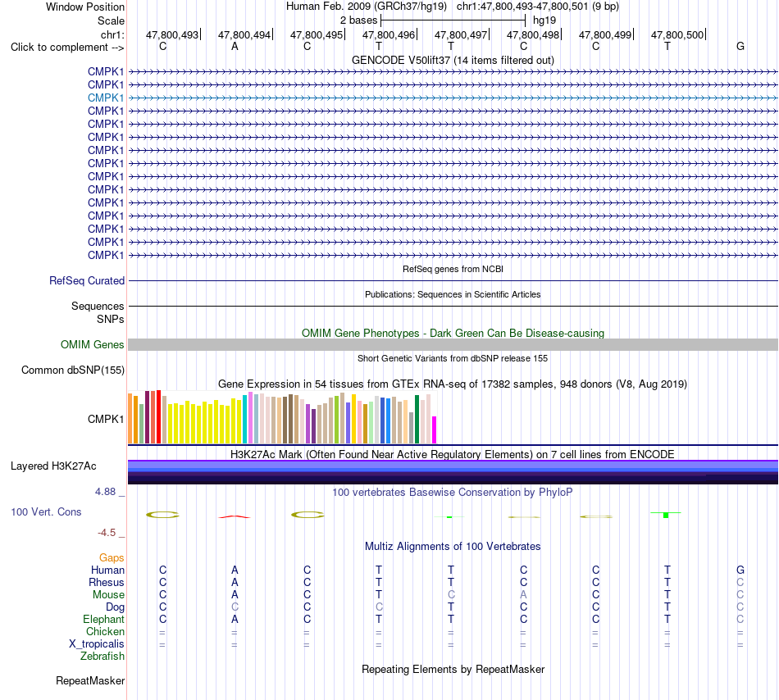Click the Publications: Sequences in Scientific Articles title
The image size is (779, 700).
coord(453,294)
